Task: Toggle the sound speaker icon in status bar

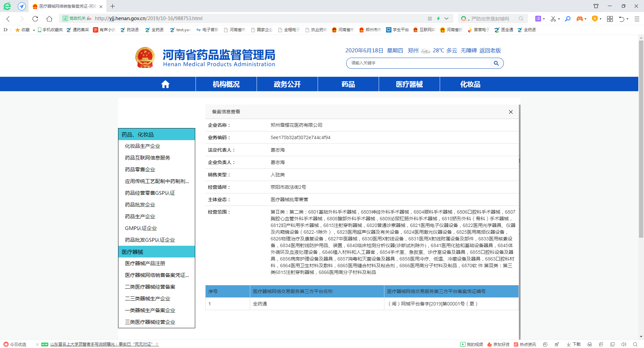Action: coord(624,344)
